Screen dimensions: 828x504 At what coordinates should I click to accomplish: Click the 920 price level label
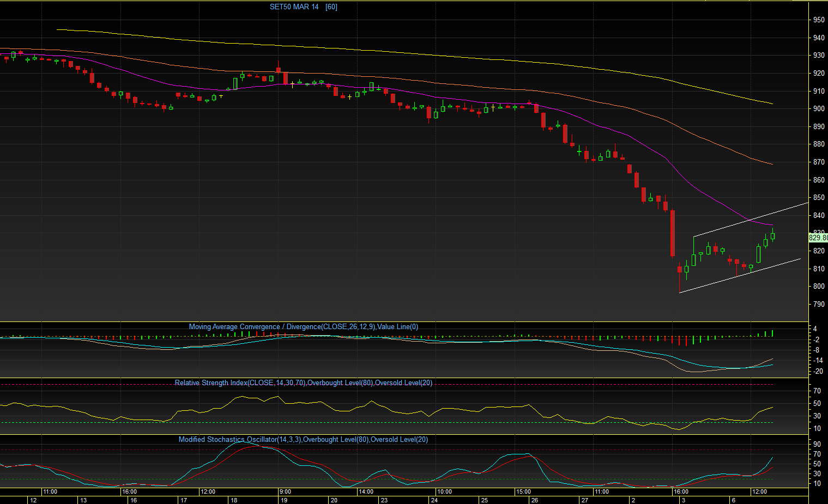click(819, 74)
